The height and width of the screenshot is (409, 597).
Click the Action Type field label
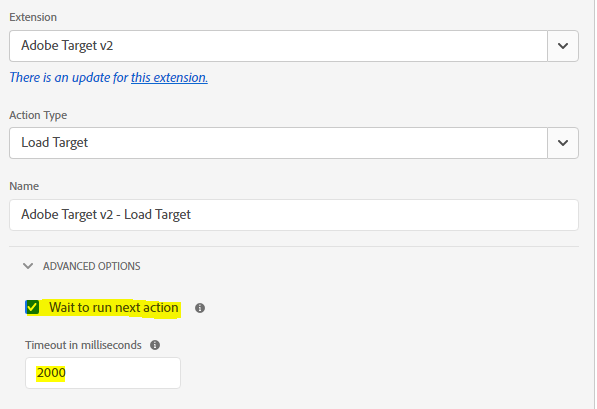(x=38, y=115)
